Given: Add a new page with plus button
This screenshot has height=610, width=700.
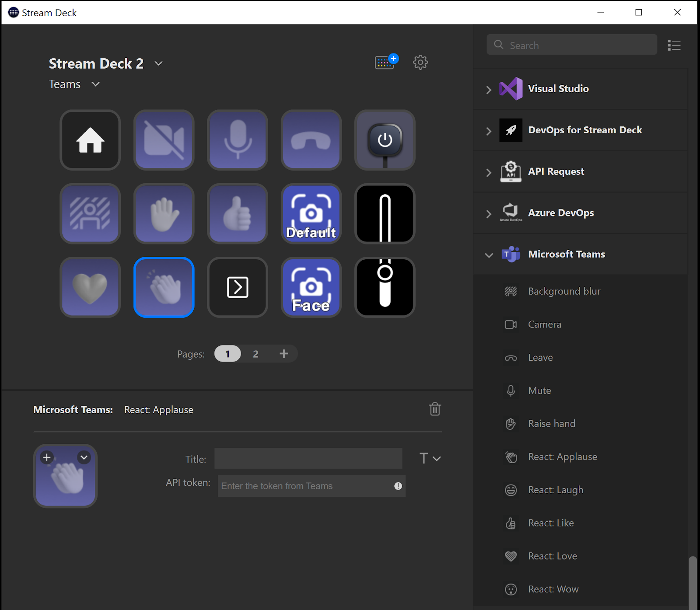Looking at the screenshot, I should coord(284,353).
